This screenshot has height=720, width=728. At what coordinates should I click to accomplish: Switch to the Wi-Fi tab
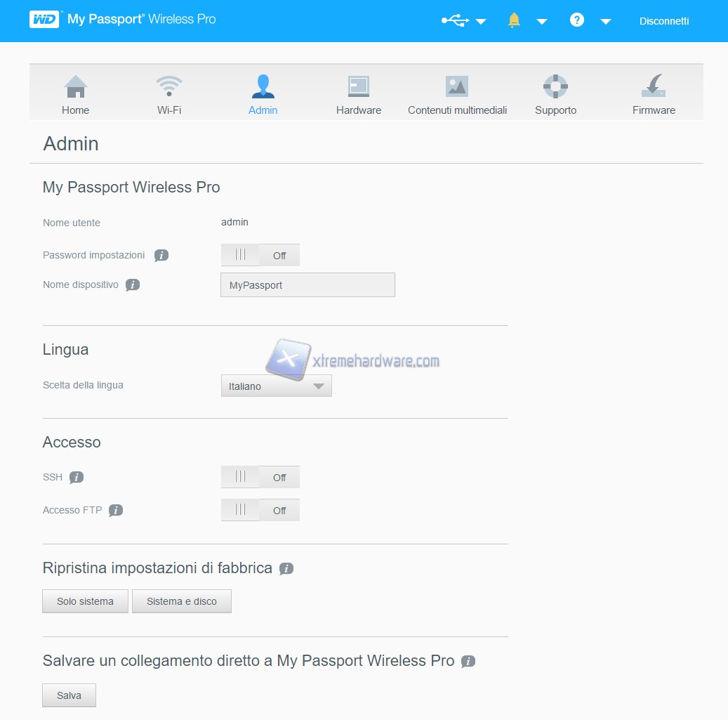169,95
